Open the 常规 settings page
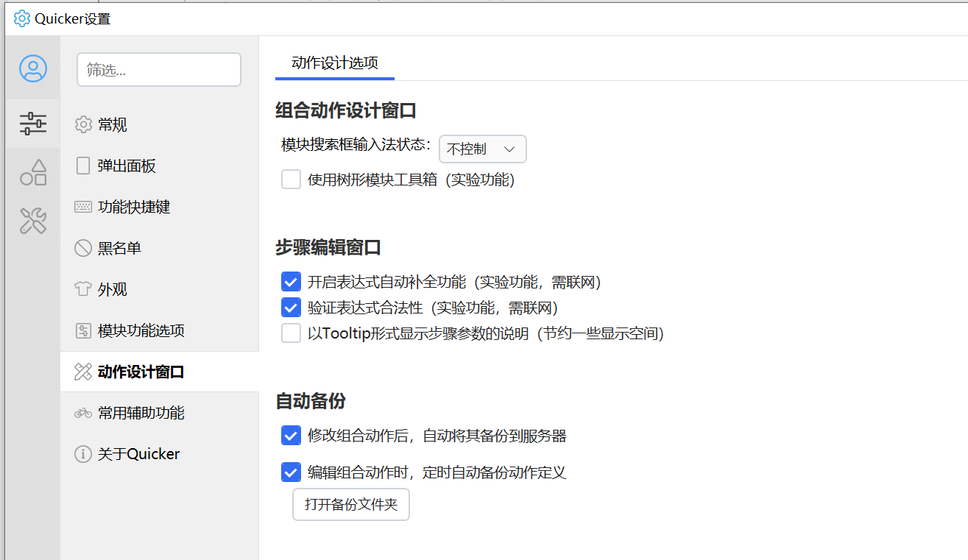Viewport: 968px width, 560px height. 160,125
